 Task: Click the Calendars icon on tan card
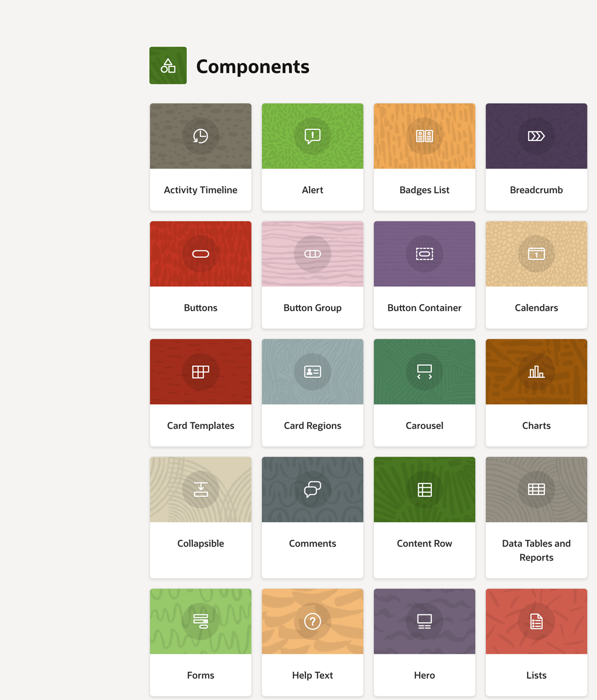point(536,254)
